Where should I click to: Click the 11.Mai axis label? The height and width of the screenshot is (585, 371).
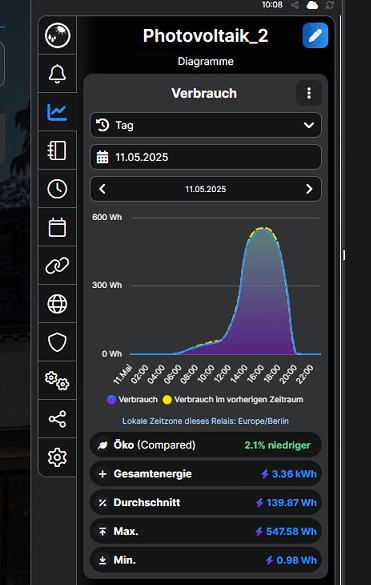point(123,374)
